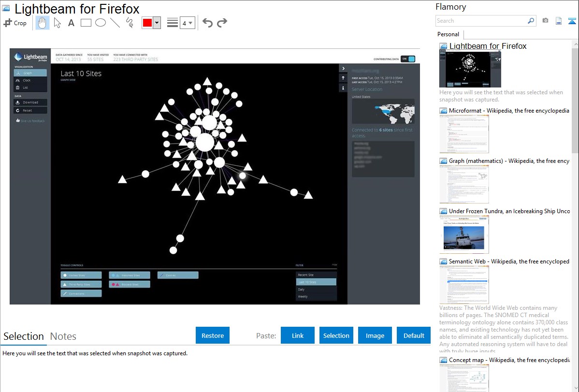Click icon beside Concept map entry
This screenshot has height=392, width=579.
443,360
